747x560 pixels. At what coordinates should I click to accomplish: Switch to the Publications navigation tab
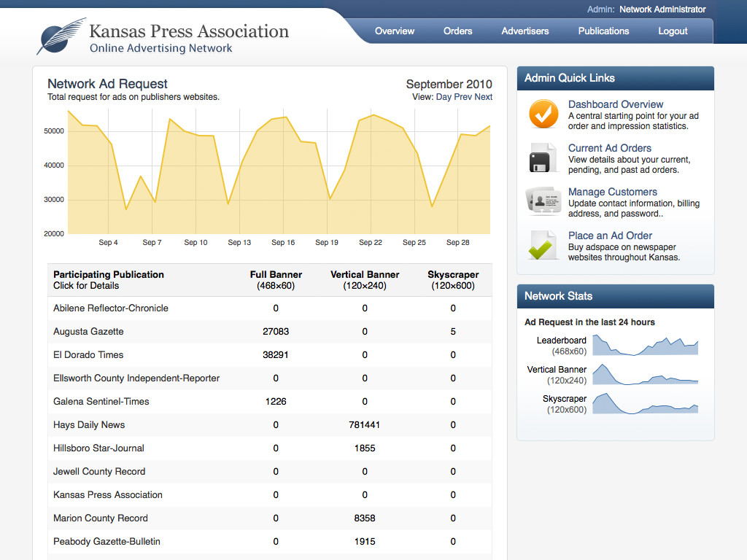coord(603,31)
